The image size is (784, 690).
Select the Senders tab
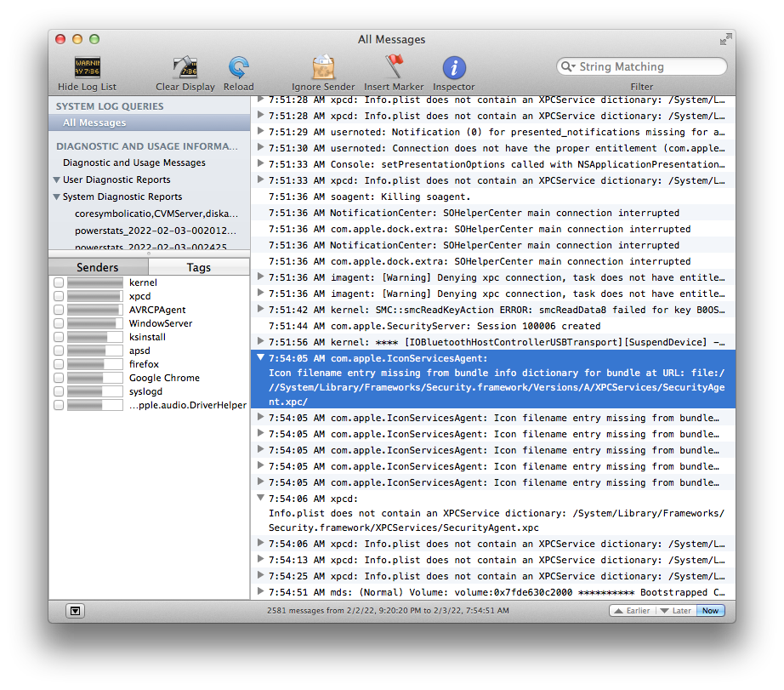[x=98, y=267]
